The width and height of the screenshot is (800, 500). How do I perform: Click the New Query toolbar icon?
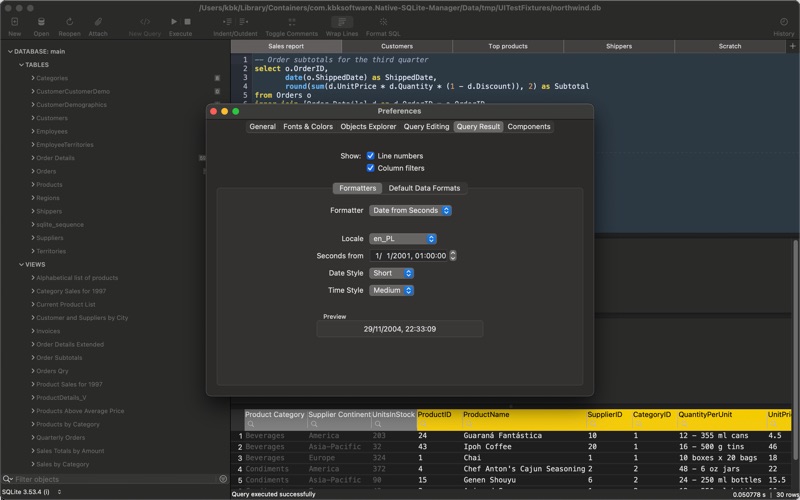click(x=145, y=22)
